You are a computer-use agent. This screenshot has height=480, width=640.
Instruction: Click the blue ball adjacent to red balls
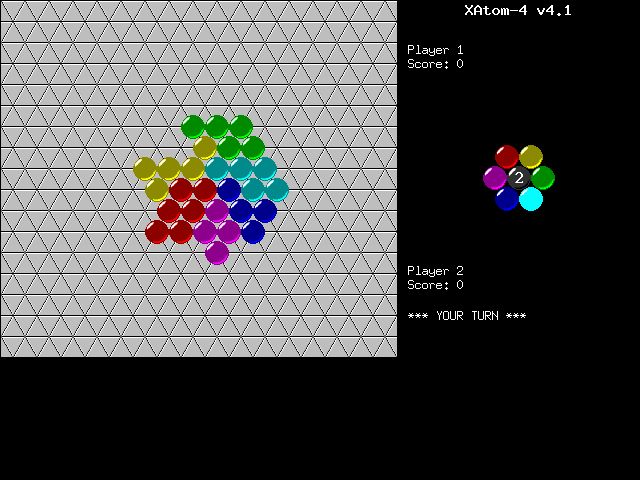(229, 190)
